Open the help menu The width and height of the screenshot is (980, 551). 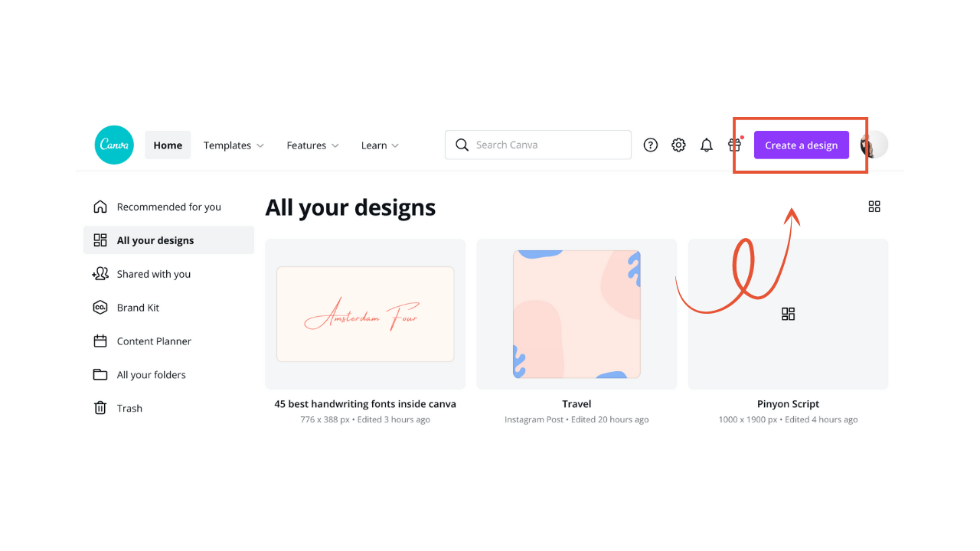click(650, 145)
